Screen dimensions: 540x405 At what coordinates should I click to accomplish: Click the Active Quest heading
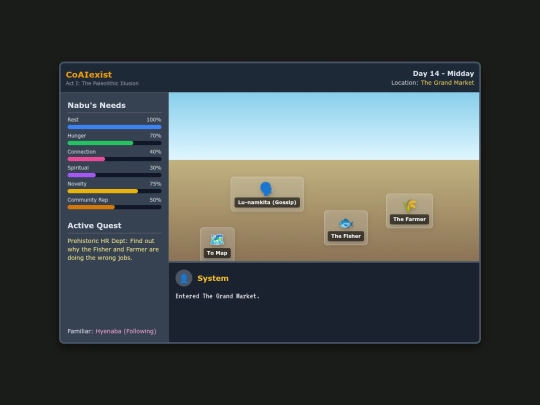94,226
